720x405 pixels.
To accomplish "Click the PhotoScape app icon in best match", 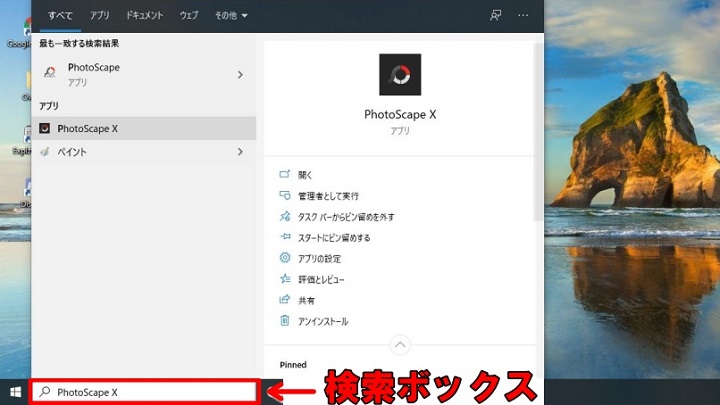I will [50, 72].
